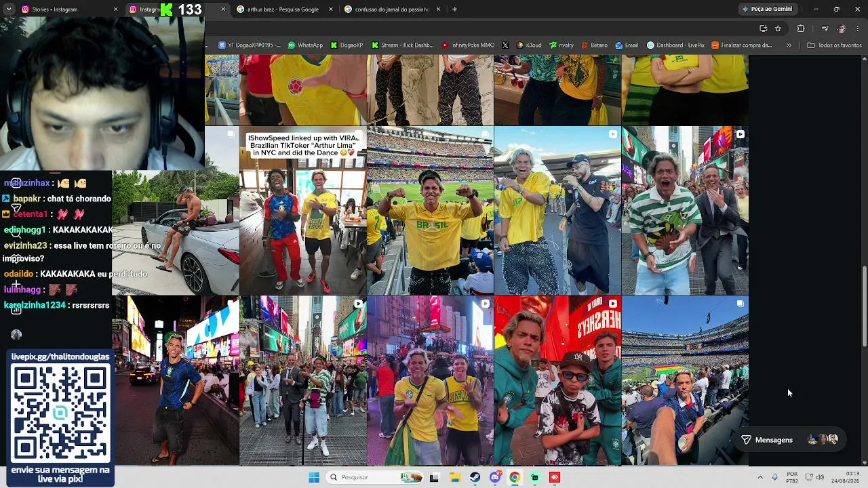Image resolution: width=868 pixels, height=488 pixels.
Task: Open Chrome's three-dot menu
Action: pos(858,28)
